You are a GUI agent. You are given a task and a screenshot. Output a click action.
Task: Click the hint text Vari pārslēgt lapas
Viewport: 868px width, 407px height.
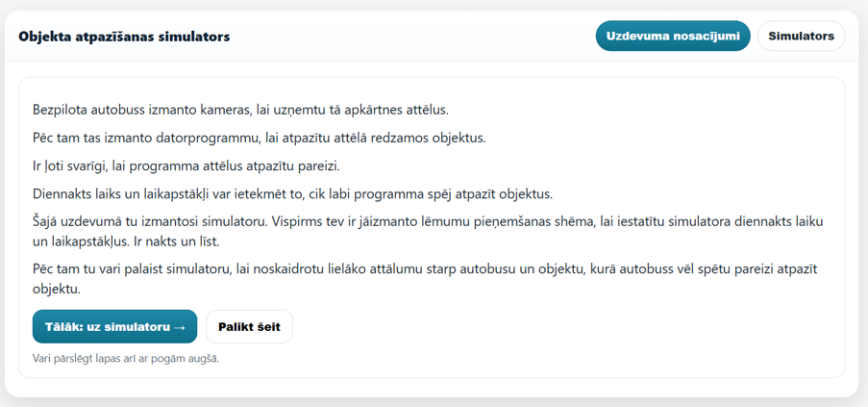click(x=126, y=358)
